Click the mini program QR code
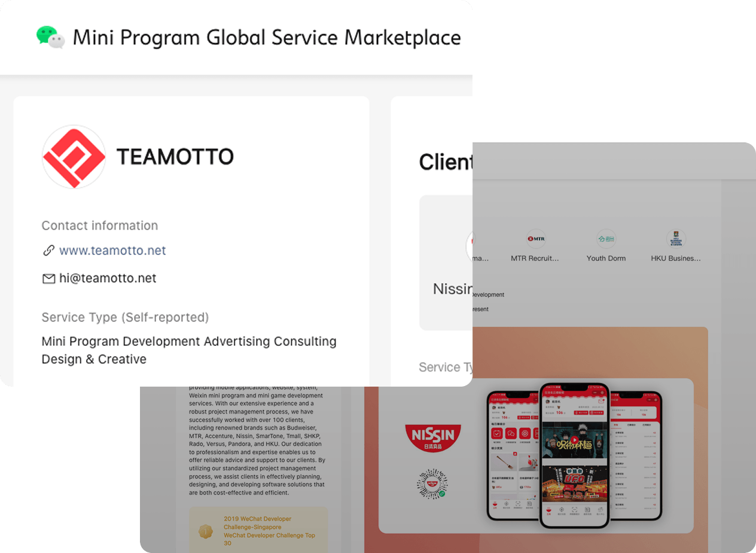The width and height of the screenshot is (756, 553). (432, 484)
